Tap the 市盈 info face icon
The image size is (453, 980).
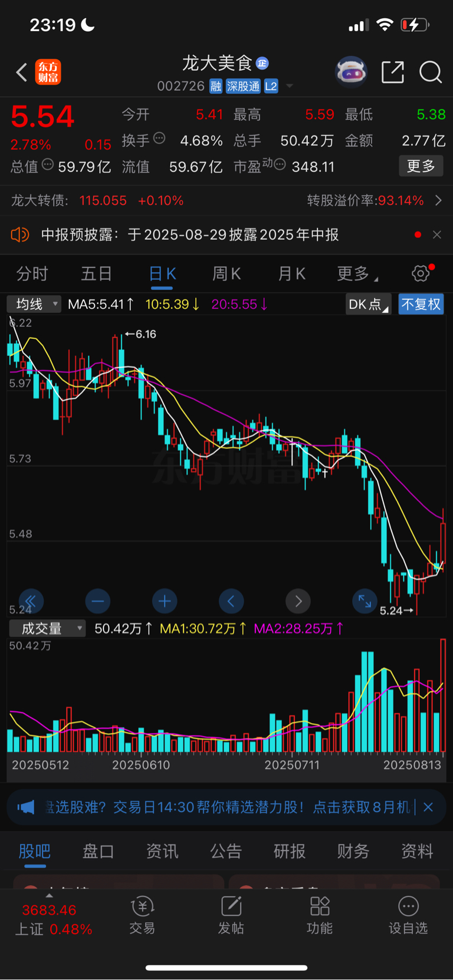point(280,164)
